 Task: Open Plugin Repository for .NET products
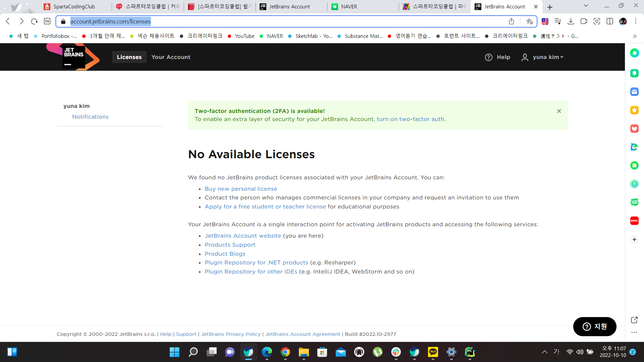[x=256, y=262]
